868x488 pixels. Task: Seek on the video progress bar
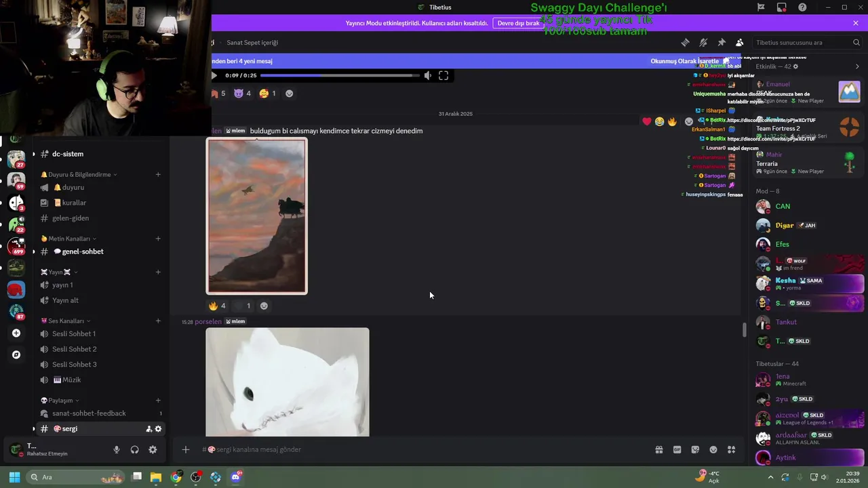click(x=340, y=75)
